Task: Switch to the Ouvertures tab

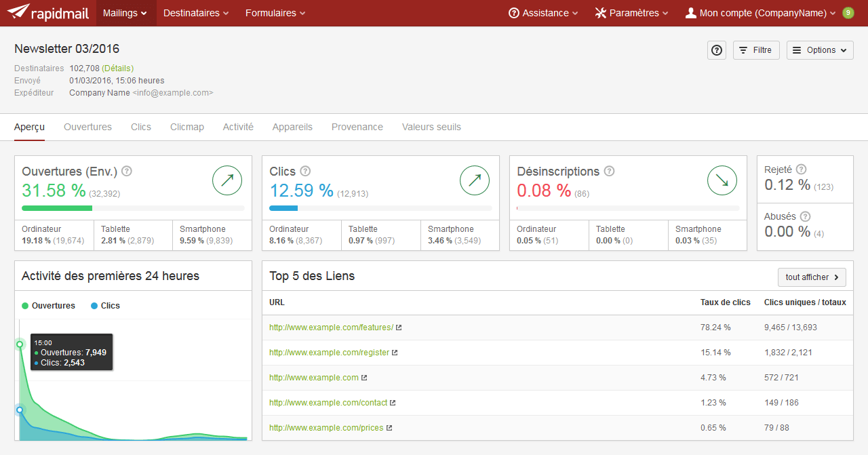Action: 87,127
